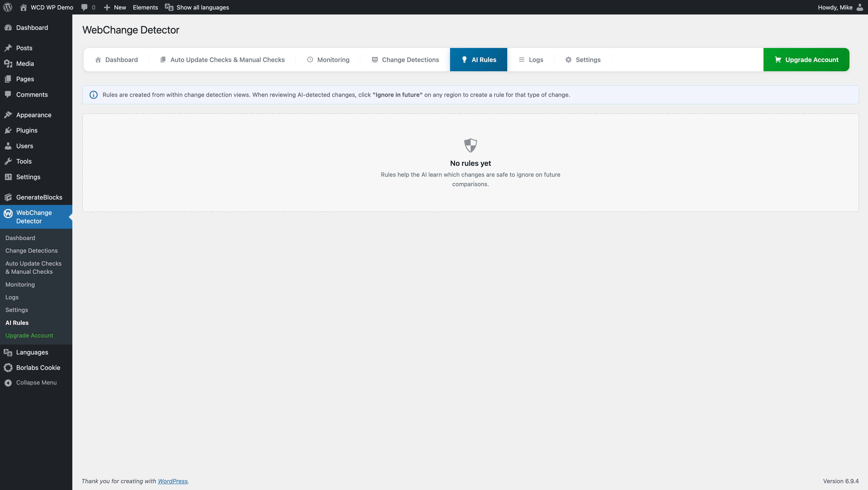Click the Comments speech bubble sidebar icon
Screen dimensions: 868x490
(8, 94)
